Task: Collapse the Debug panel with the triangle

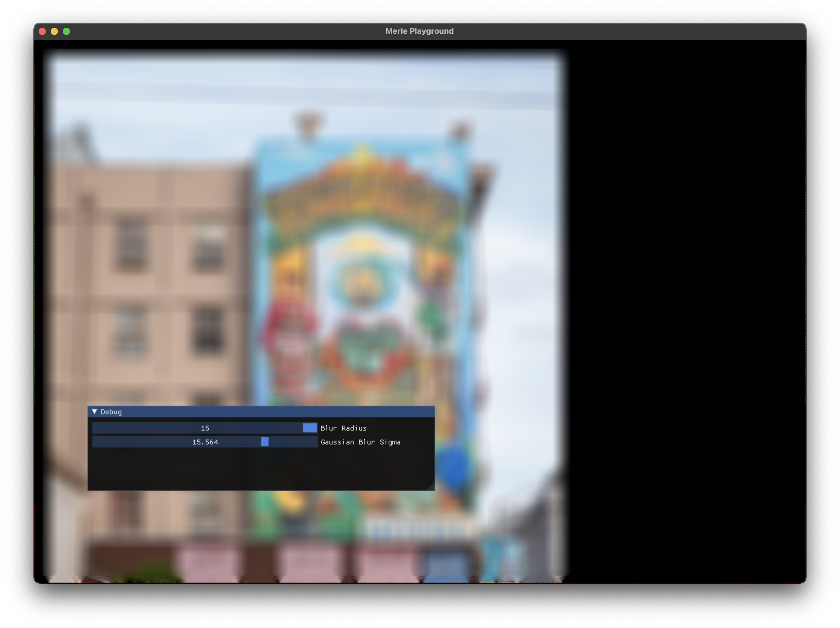Action: coord(94,412)
